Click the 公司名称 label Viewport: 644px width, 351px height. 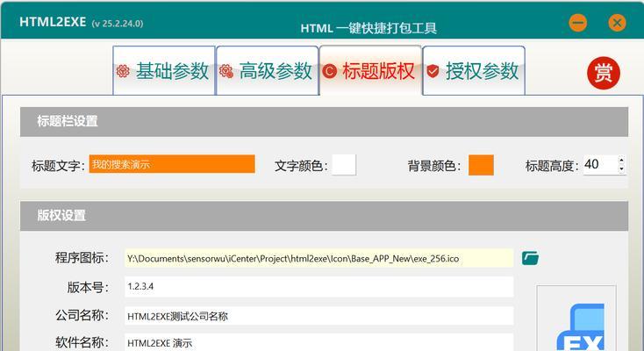[82, 315]
